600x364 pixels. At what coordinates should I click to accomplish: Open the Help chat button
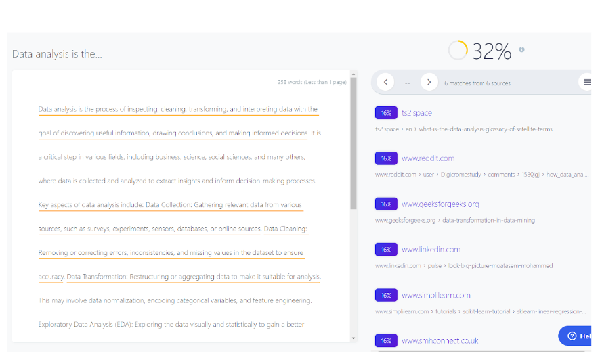578,336
